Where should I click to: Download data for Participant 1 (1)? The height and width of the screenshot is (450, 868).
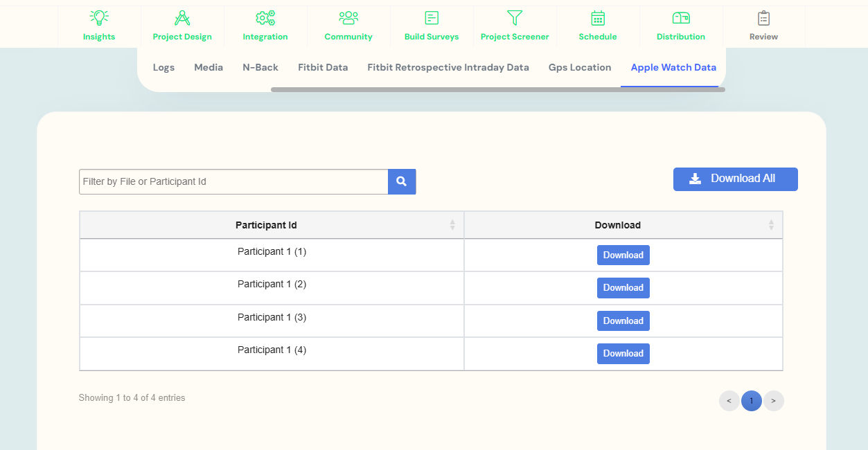pyautogui.click(x=623, y=255)
